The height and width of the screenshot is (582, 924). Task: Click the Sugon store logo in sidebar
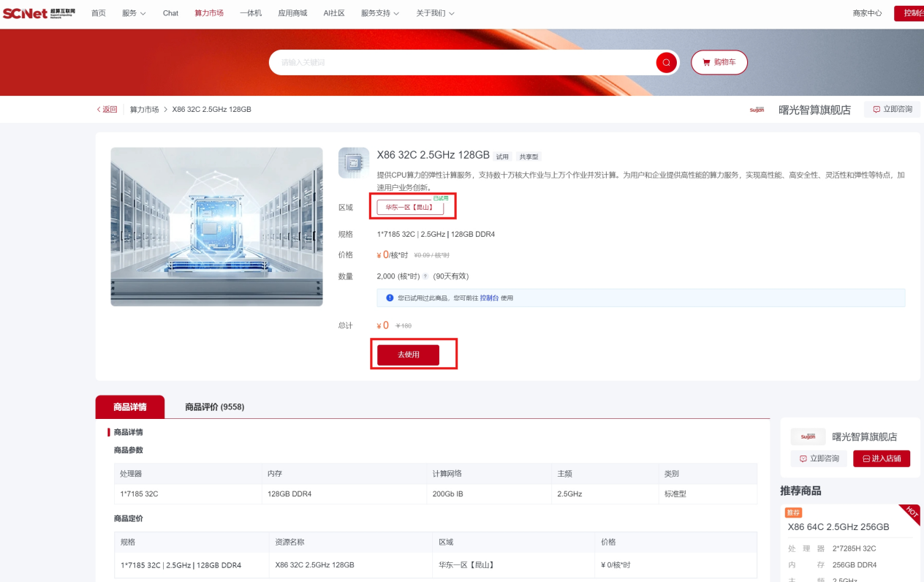point(808,436)
